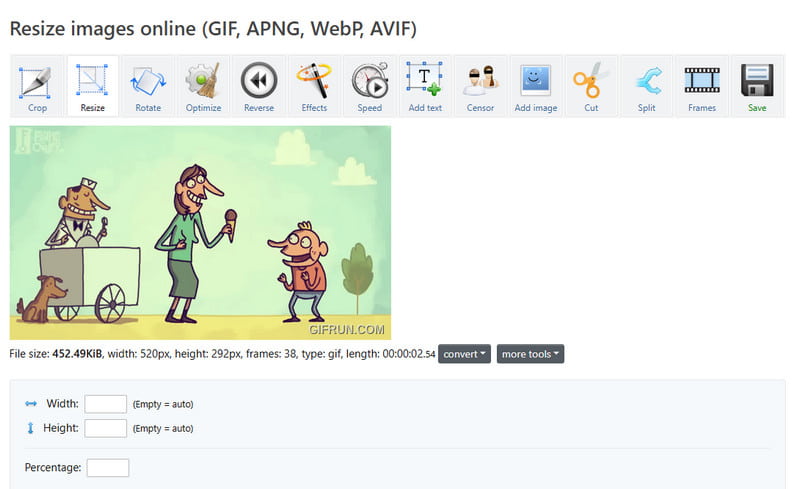The height and width of the screenshot is (489, 800).
Task: Click the Percentage input field
Action: pyautogui.click(x=108, y=468)
